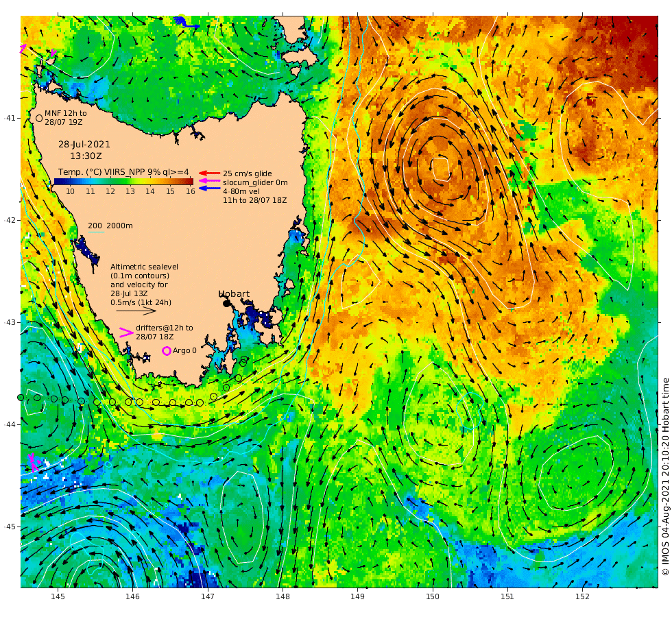Image resolution: width=672 pixels, height=617 pixels.
Task: Click the Altimetric sealevel description text
Action: click(145, 285)
